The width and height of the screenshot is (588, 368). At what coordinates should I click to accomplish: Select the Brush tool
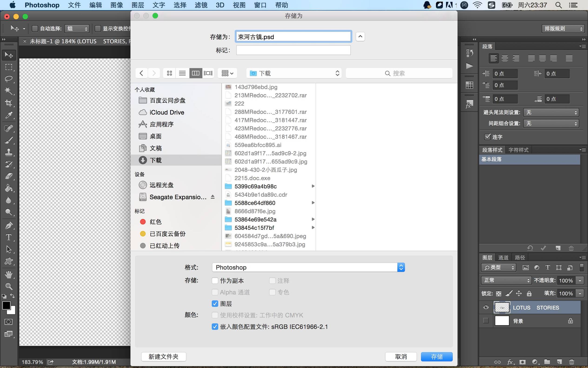[x=9, y=140]
